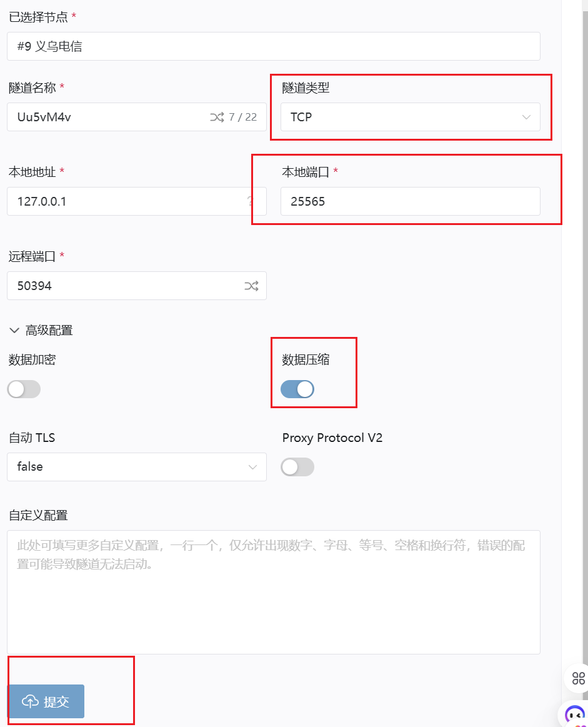The image size is (588, 727).
Task: Turn off the 数据压缩 switch
Action: [x=297, y=389]
